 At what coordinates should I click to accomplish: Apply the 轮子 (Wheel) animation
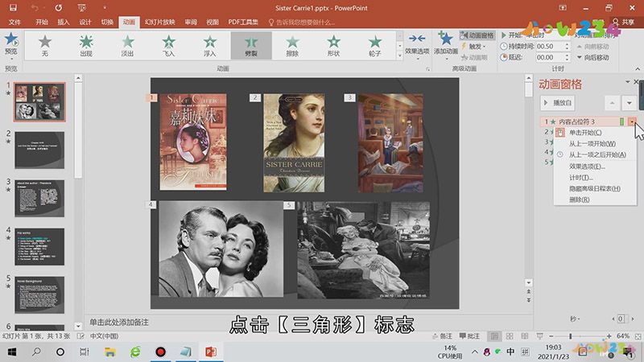click(374, 46)
